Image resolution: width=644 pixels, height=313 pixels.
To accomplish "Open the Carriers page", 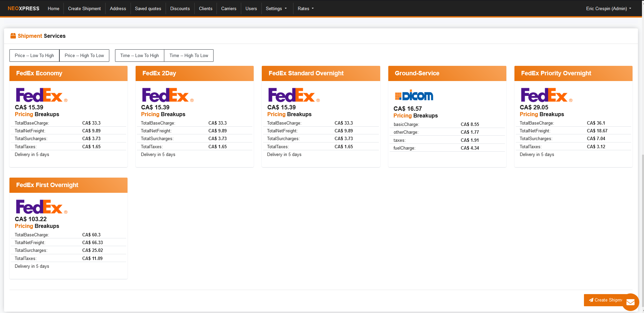I will pyautogui.click(x=229, y=8).
